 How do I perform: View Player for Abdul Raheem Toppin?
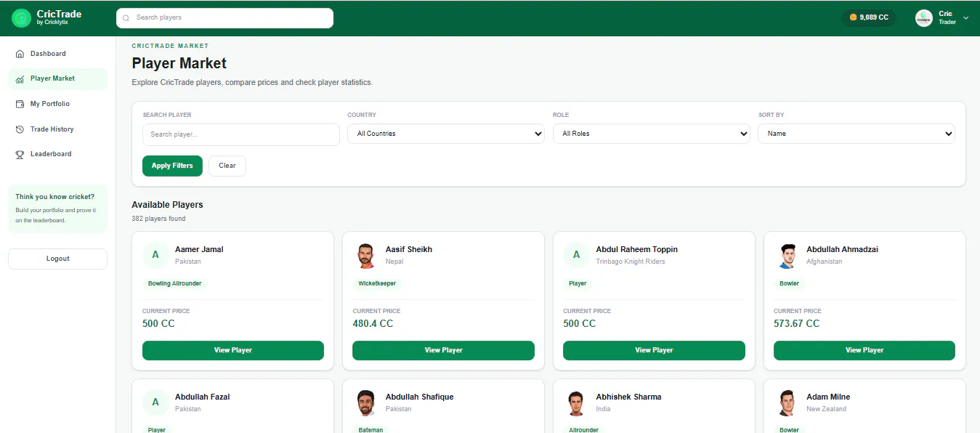654,350
